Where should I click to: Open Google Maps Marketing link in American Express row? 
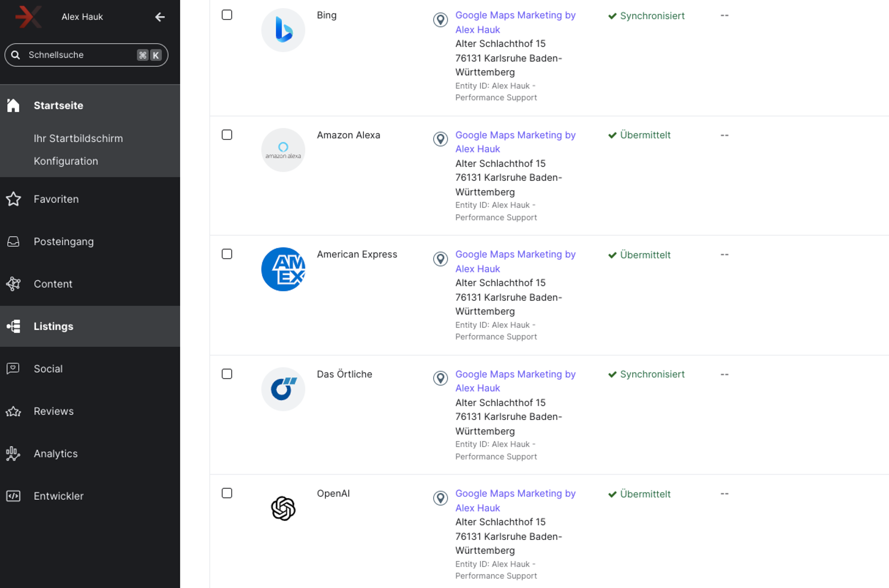tap(515, 261)
